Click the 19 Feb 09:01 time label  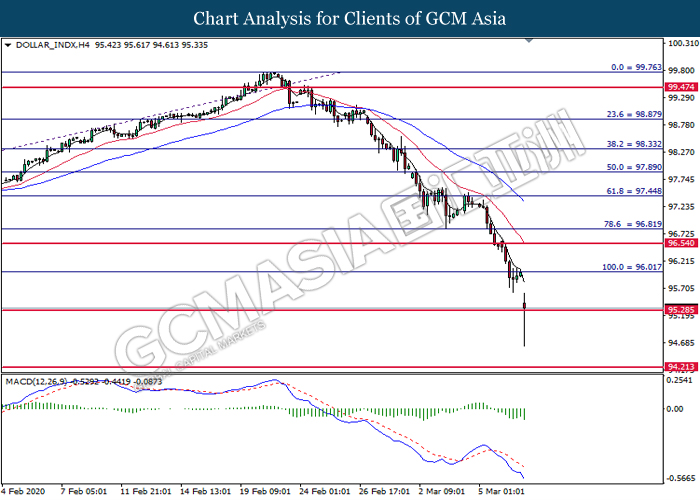pyautogui.click(x=265, y=491)
